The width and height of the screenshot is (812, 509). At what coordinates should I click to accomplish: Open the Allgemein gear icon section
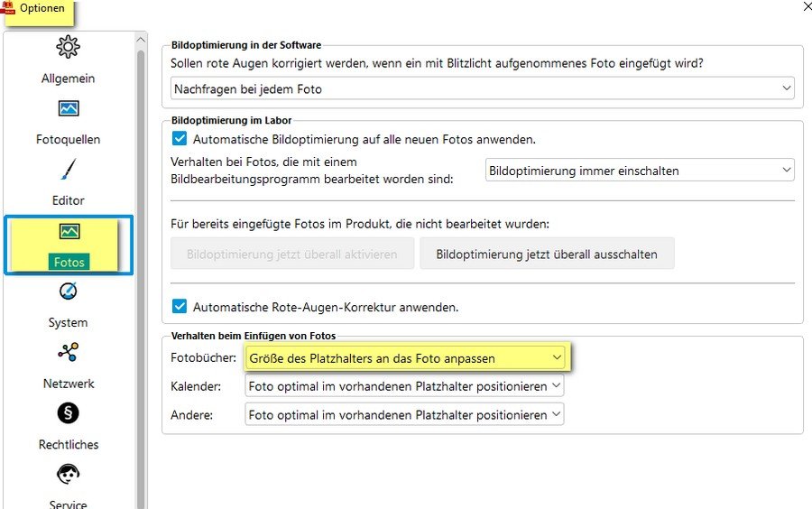[68, 48]
